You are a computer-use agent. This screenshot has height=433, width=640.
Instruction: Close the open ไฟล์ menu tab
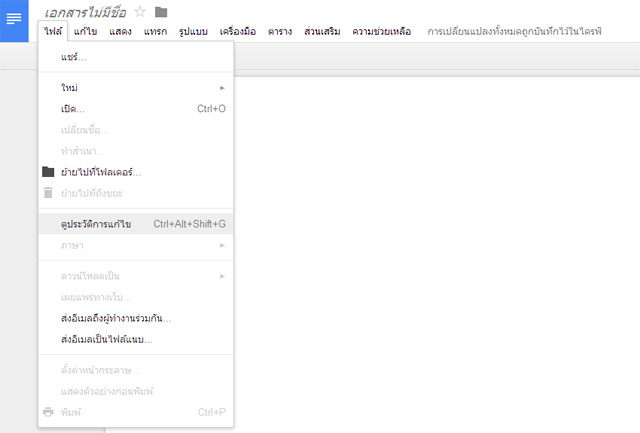(53, 31)
